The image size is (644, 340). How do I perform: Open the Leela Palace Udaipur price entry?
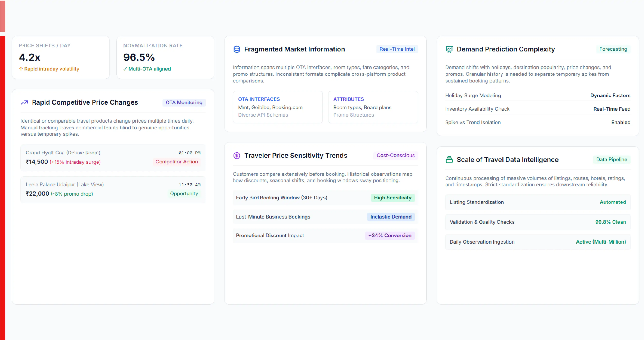pyautogui.click(x=113, y=190)
